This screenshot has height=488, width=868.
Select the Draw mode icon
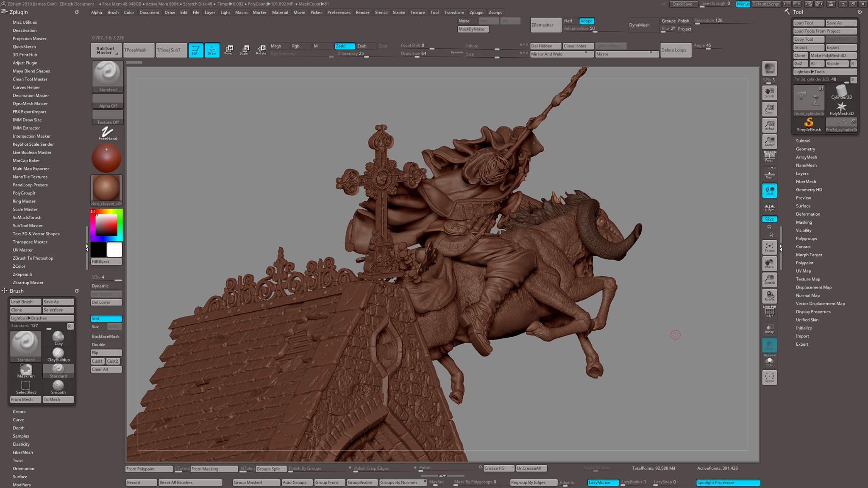212,50
